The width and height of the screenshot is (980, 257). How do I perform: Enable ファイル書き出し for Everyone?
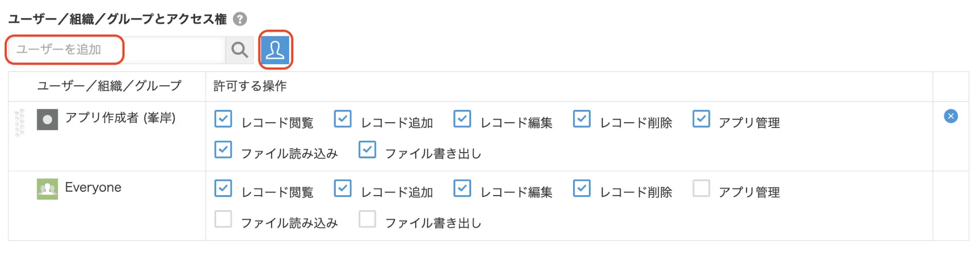click(x=367, y=219)
